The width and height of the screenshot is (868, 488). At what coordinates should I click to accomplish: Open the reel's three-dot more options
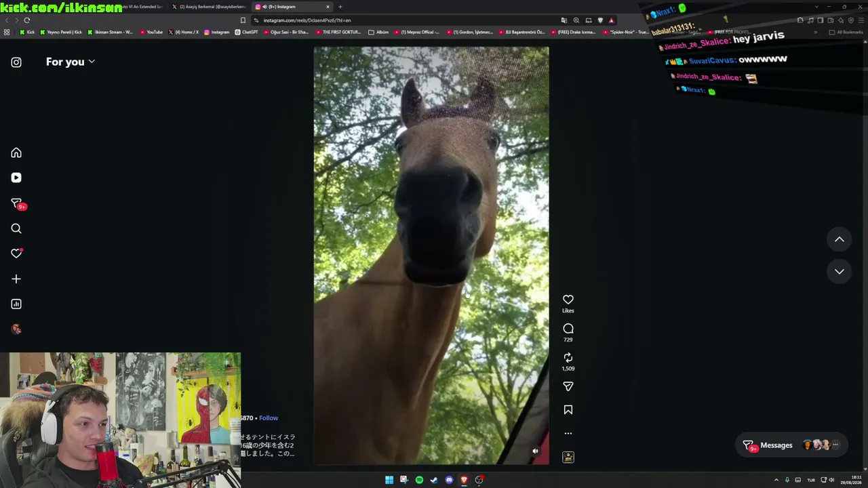tap(568, 433)
